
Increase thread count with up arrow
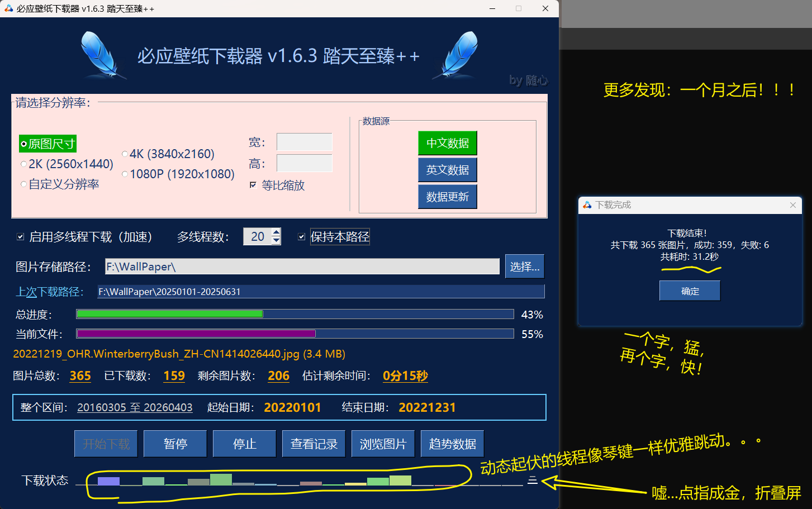[x=276, y=232]
